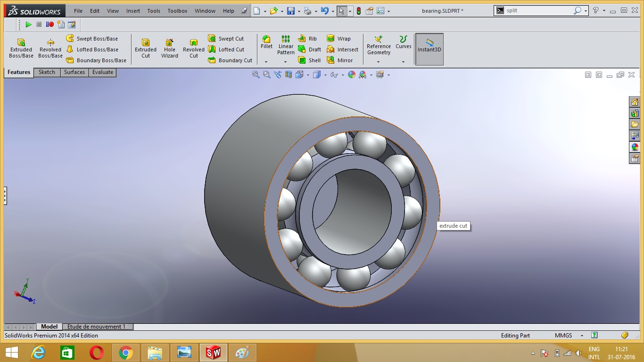Open Google Chrome from the taskbar
The width and height of the screenshot is (644, 362).
tap(125, 353)
